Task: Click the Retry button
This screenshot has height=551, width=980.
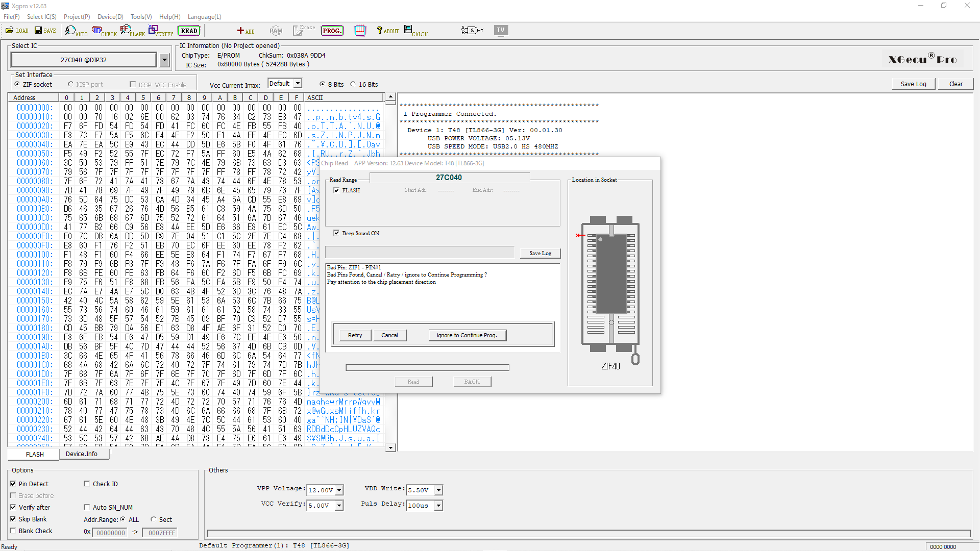Action: (x=355, y=335)
